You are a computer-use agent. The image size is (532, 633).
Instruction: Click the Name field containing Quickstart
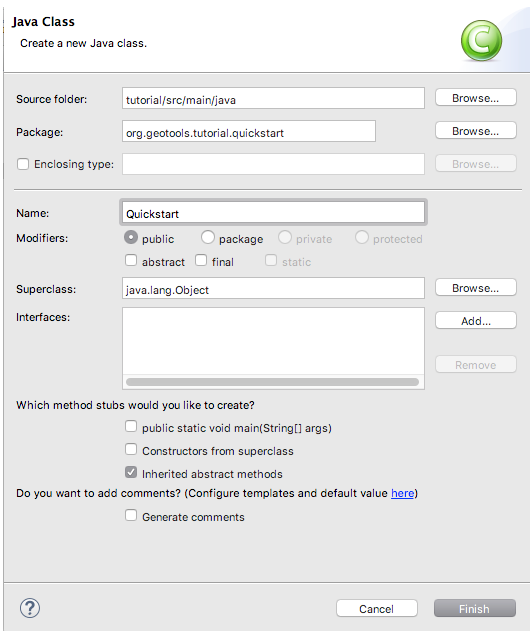273,212
